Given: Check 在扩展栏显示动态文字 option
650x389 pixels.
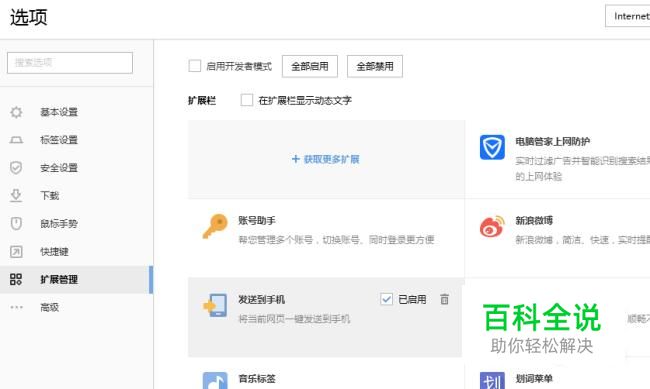Looking at the screenshot, I should [247, 100].
